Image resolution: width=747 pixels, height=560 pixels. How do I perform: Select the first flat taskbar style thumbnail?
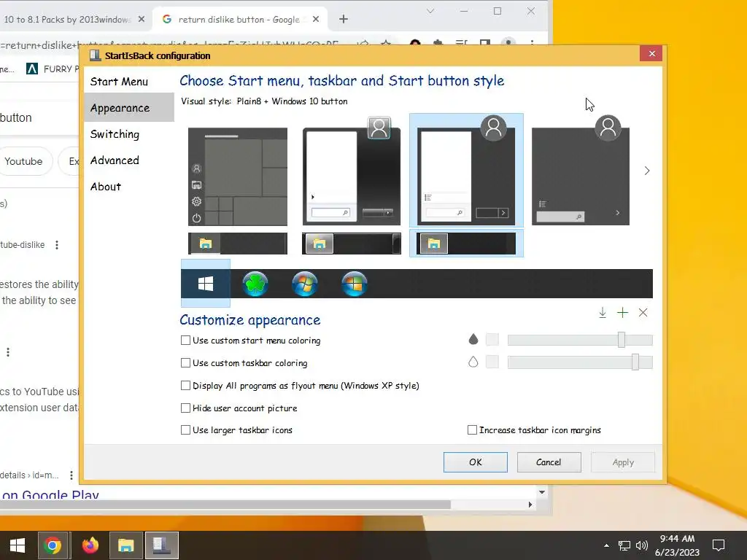(238, 244)
